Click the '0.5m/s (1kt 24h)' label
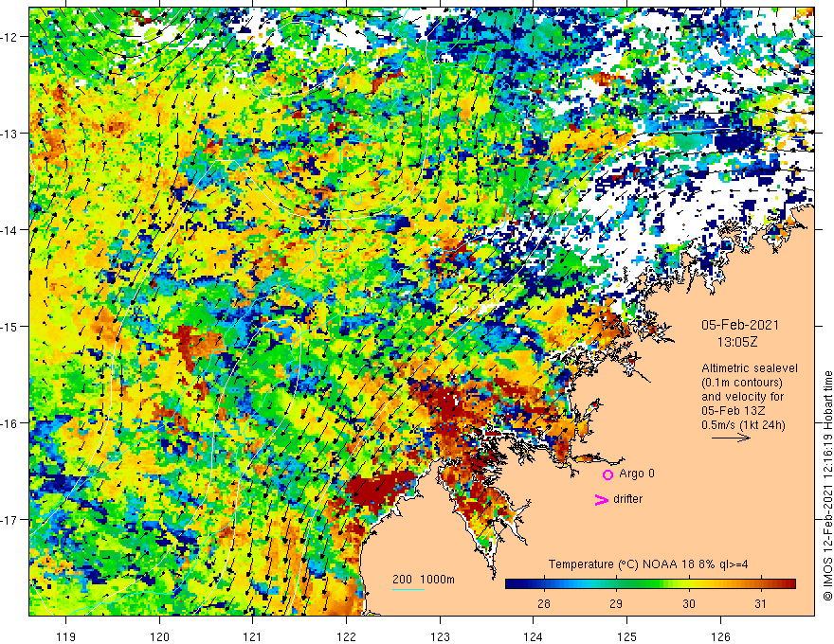This screenshot has height=644, width=834. coord(743,425)
